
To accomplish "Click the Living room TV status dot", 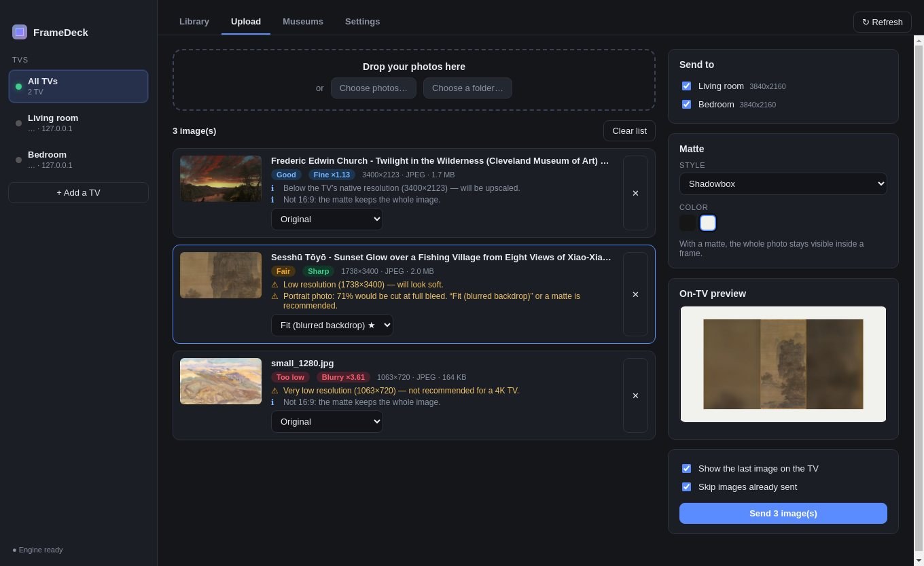I will [18, 123].
